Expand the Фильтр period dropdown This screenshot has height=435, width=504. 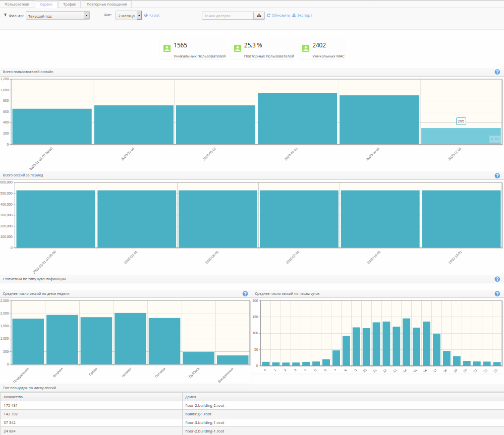(x=57, y=16)
